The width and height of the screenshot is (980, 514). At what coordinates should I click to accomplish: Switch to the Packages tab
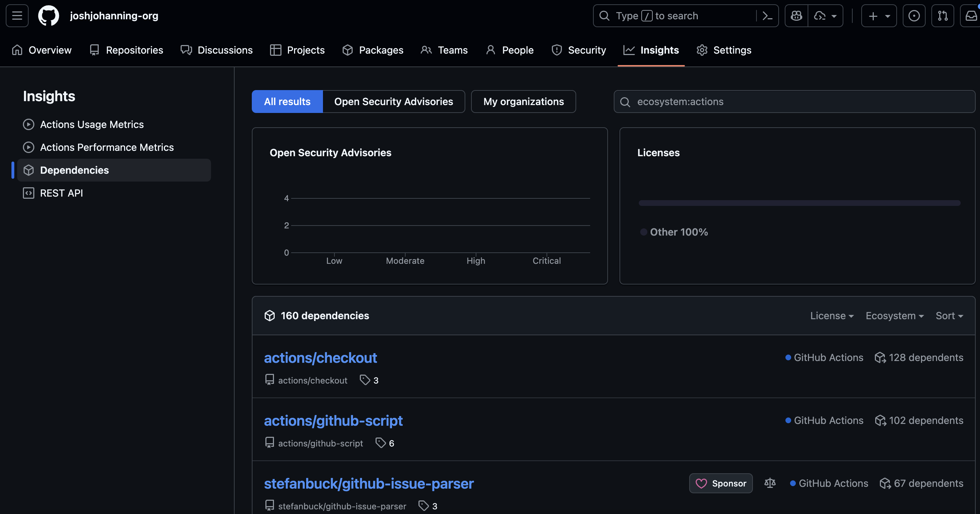[373, 50]
